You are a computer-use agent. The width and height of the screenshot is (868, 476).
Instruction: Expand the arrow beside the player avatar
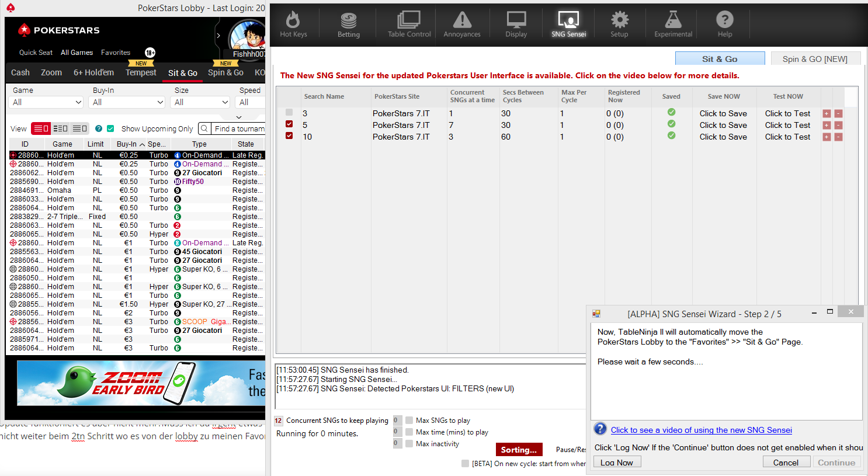tap(218, 36)
